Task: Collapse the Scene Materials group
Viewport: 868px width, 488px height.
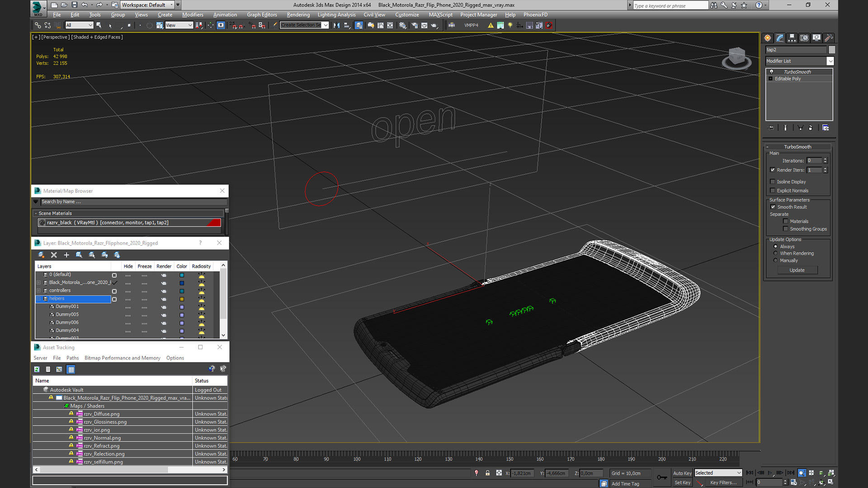Action: tap(35, 213)
